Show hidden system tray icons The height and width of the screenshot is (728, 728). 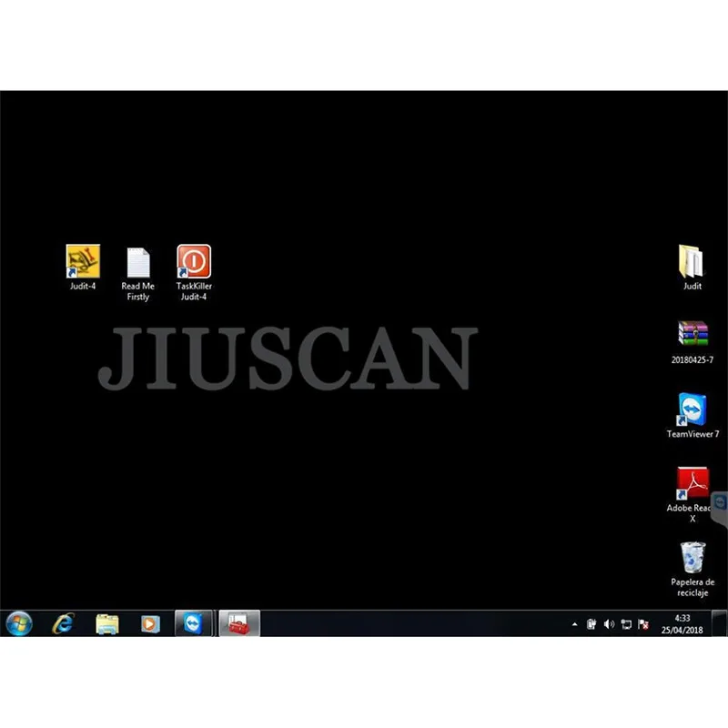click(x=575, y=624)
